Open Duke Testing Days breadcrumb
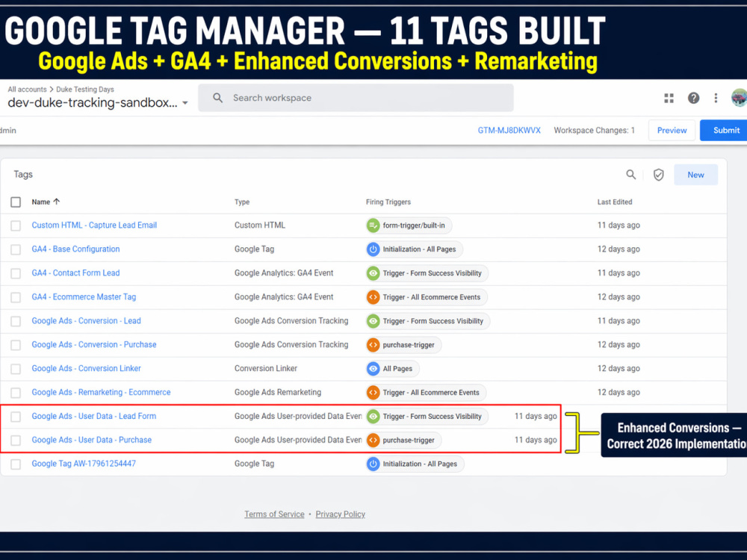This screenshot has width=747, height=560. (85, 89)
